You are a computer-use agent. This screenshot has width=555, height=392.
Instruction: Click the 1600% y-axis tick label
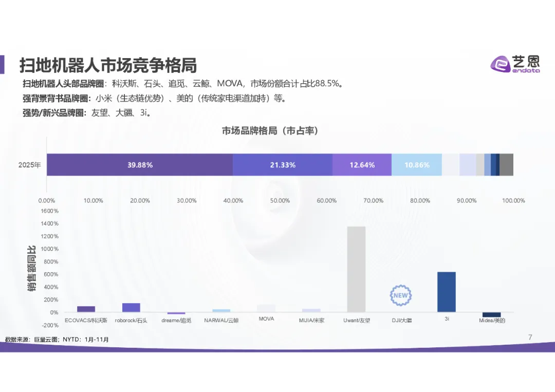[x=49, y=211]
